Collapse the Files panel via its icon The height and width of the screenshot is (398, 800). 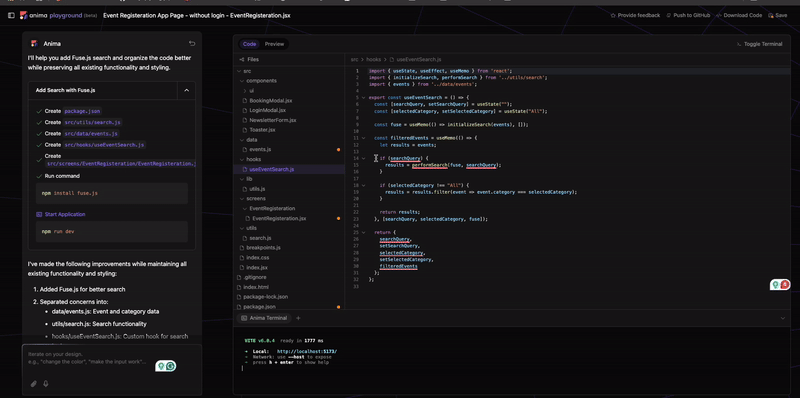click(x=241, y=59)
